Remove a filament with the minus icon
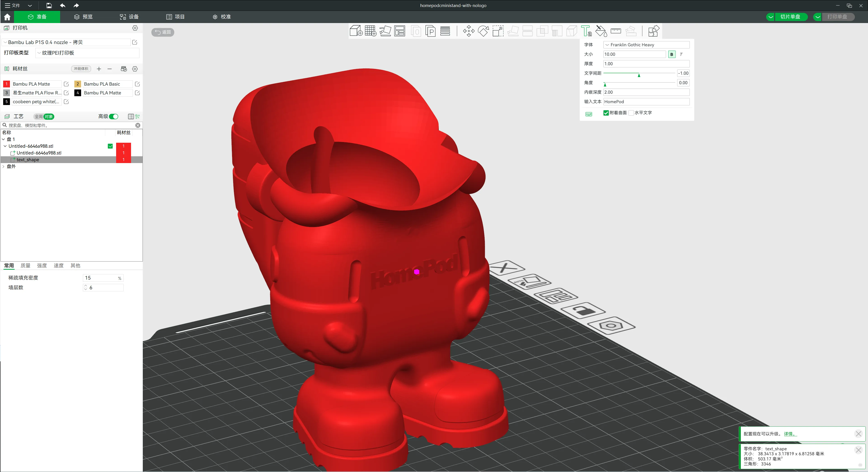 (110, 69)
